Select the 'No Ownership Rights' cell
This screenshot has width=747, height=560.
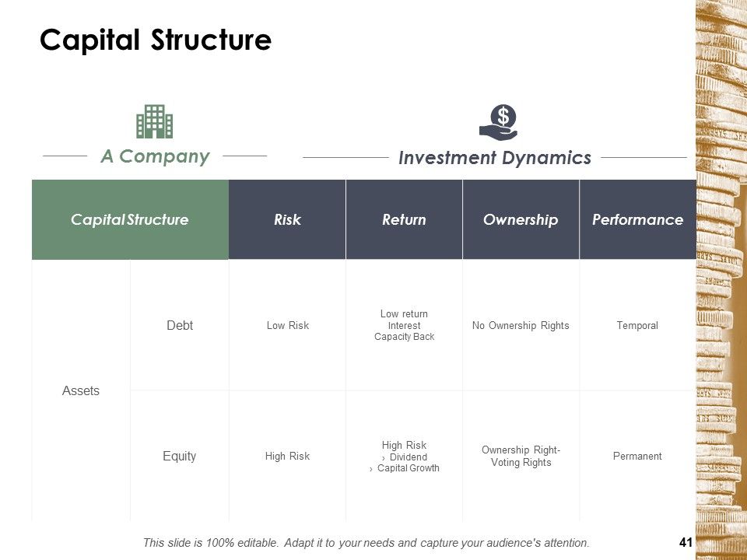[521, 325]
